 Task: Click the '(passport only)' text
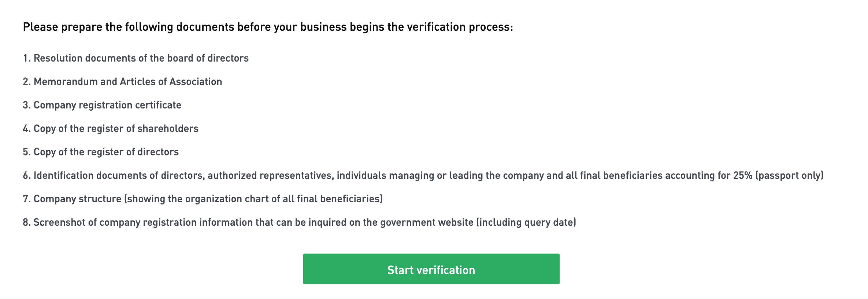tap(789, 176)
